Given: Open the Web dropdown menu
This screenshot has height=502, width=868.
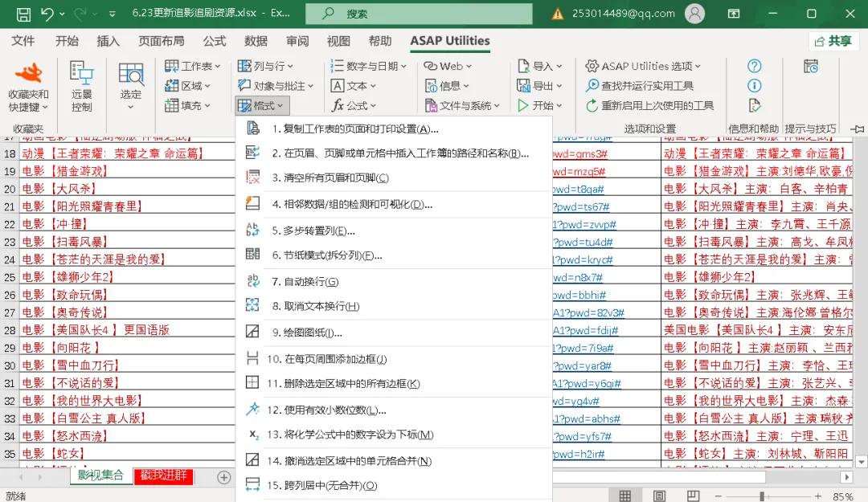Looking at the screenshot, I should pos(448,66).
